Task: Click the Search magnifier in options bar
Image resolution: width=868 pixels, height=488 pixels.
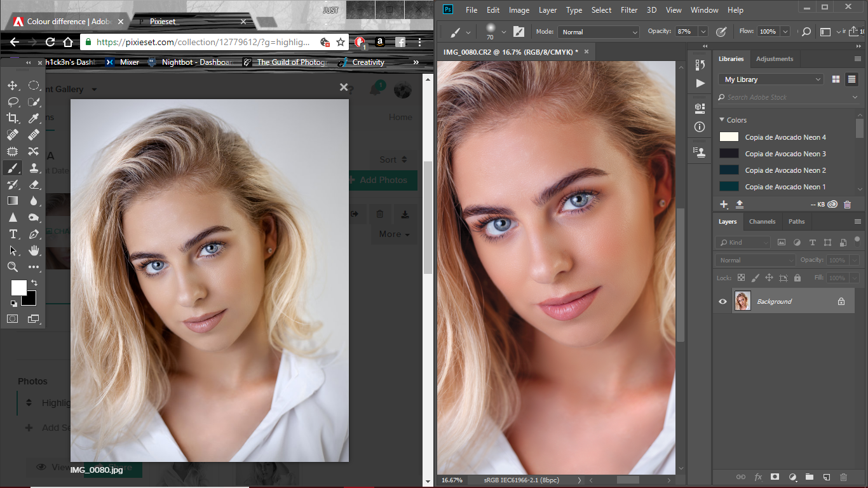Action: [806, 32]
